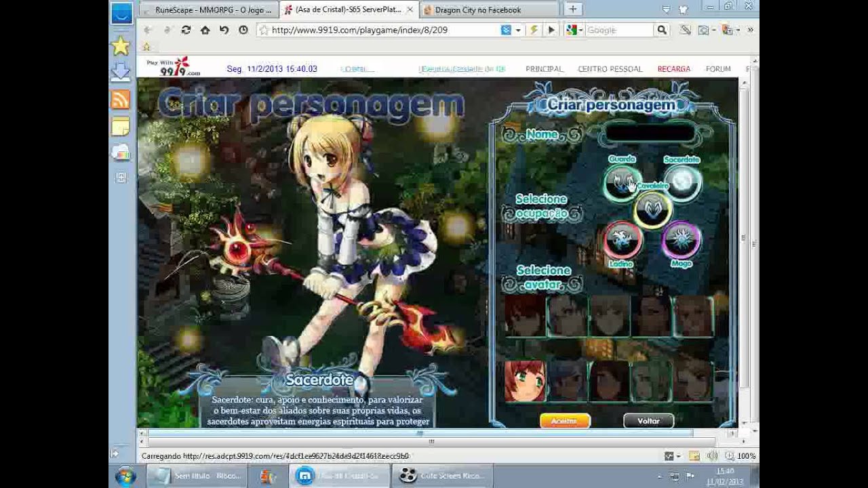
Task: Pick the Ladino class icon
Action: click(622, 239)
